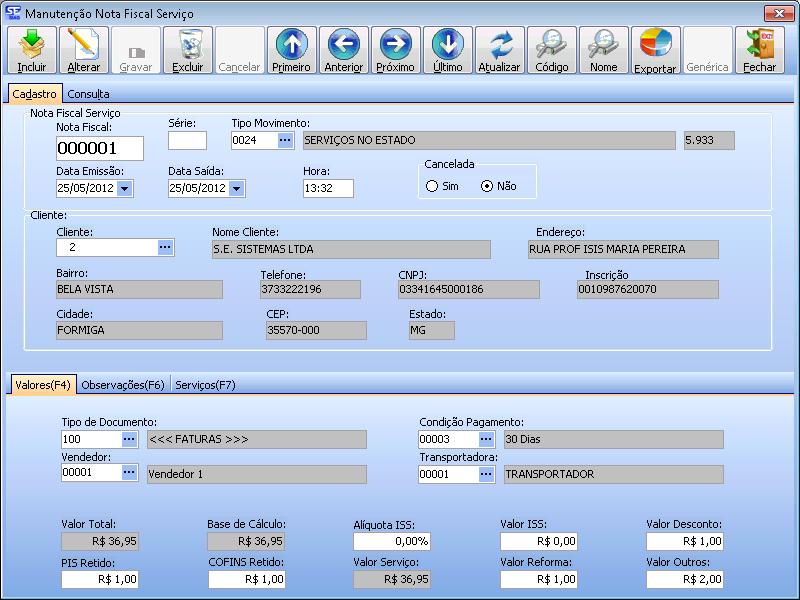Open the Data Emissão date dropdown
This screenshot has height=600, width=800.
tap(125, 188)
